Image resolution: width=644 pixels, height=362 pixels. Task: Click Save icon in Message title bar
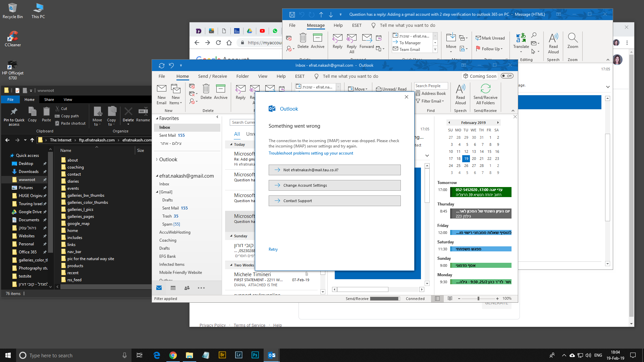click(292, 14)
